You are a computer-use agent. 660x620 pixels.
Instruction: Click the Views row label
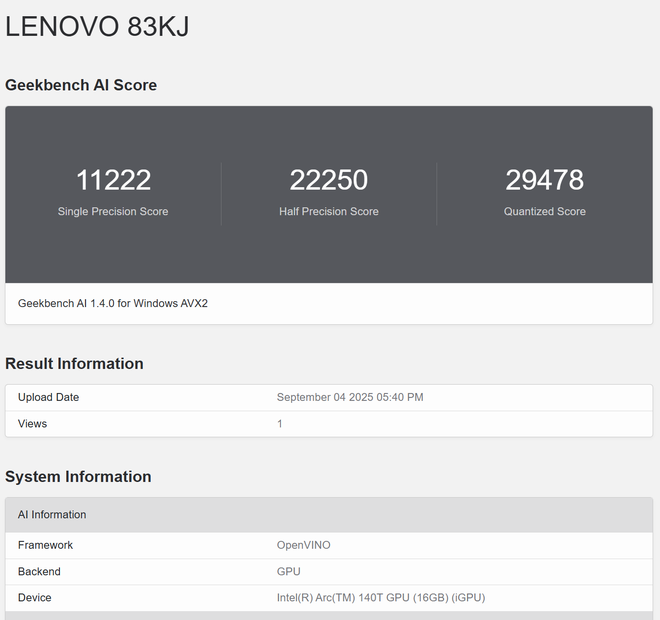[32, 424]
